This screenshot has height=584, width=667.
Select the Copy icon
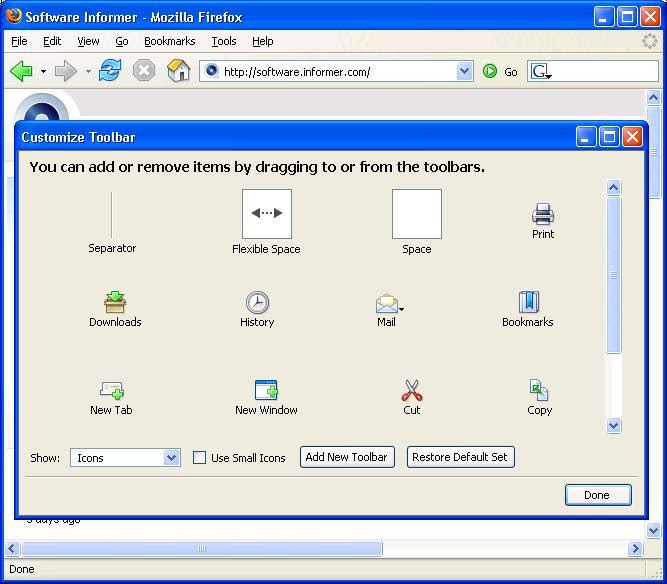539,390
